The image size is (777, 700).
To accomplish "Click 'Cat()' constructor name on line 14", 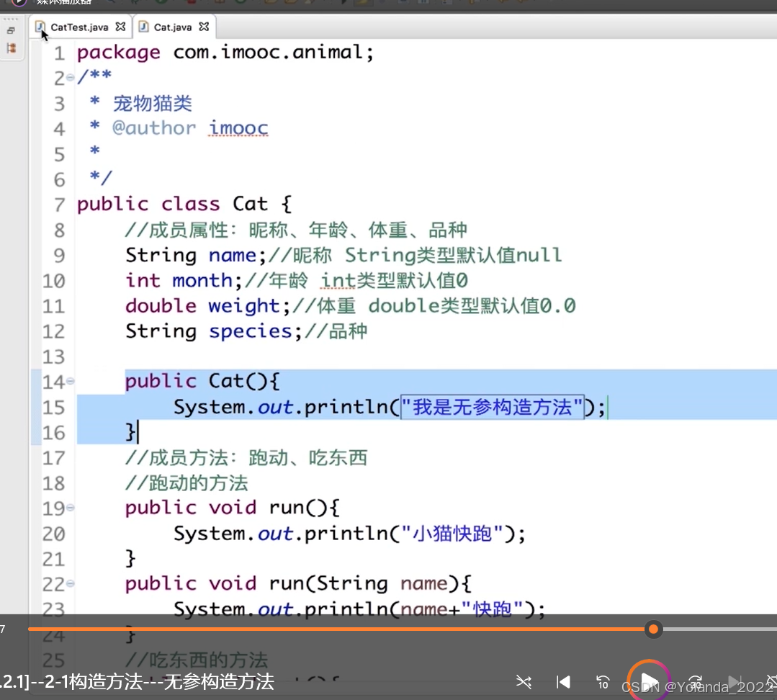I will click(x=238, y=381).
